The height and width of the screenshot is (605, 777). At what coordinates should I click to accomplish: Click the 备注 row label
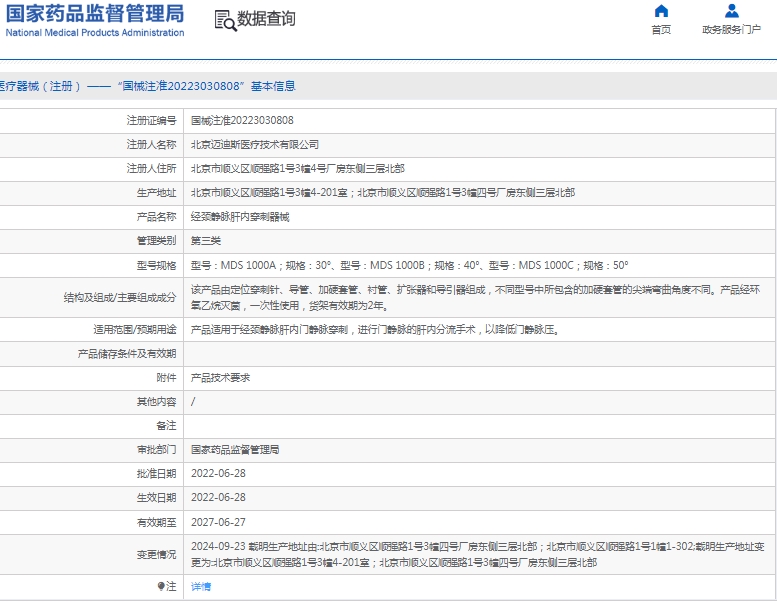click(166, 426)
